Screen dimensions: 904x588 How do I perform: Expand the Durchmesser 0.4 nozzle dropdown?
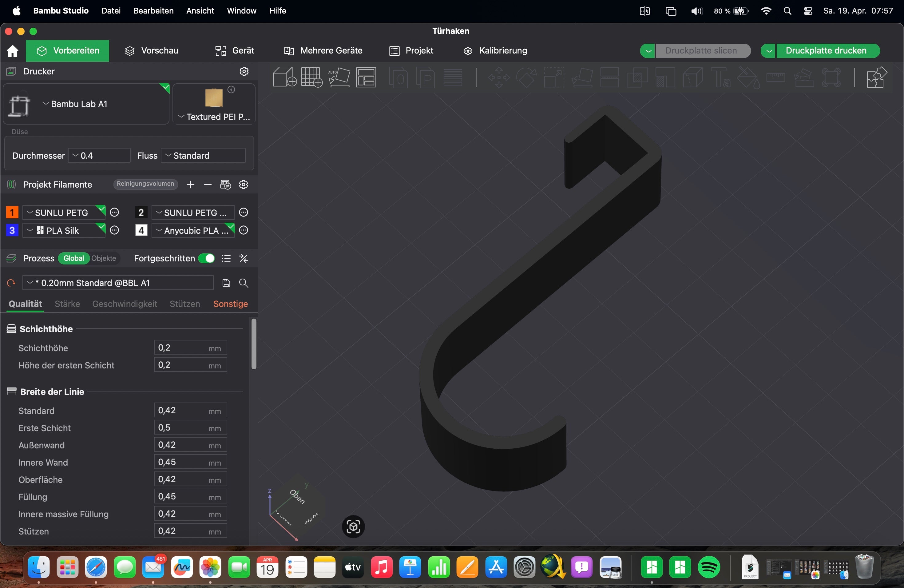(x=99, y=156)
